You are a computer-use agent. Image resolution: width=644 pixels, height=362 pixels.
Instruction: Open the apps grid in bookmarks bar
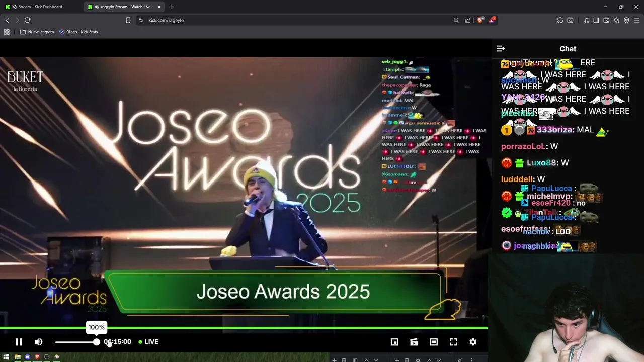7,32
